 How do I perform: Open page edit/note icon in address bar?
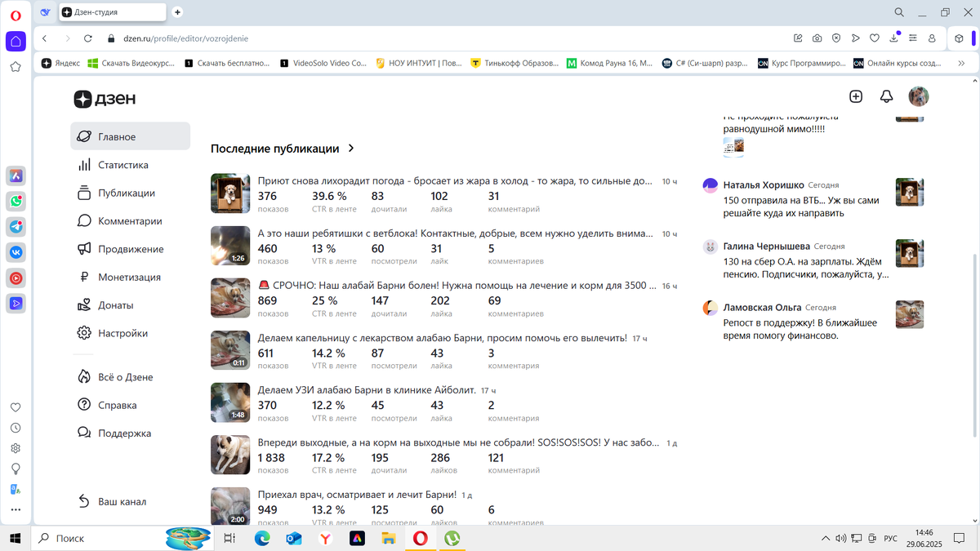(799, 38)
